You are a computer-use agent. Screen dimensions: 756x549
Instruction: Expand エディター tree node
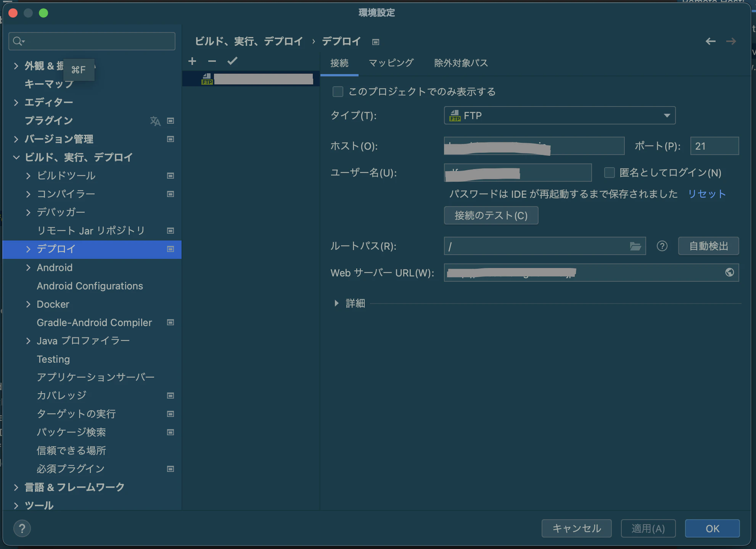pos(16,103)
